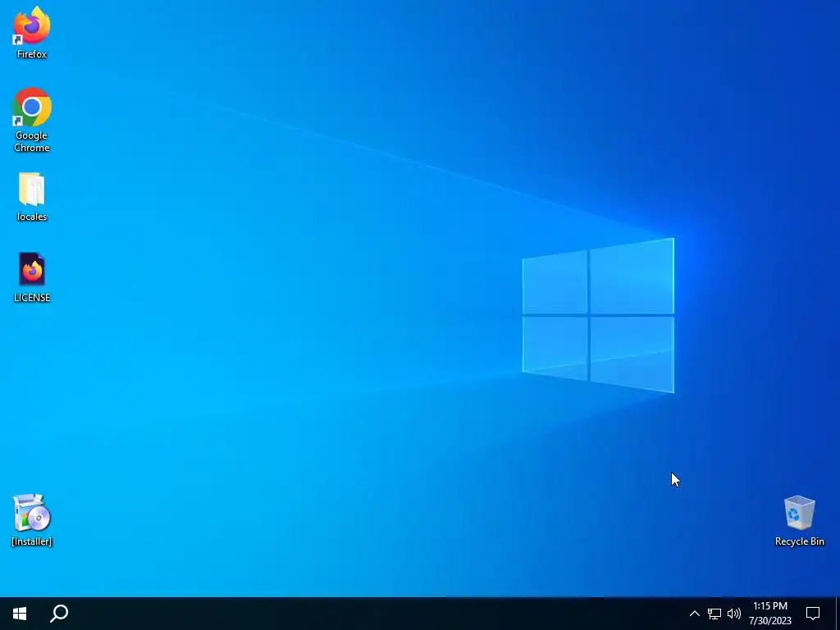Viewport: 840px width, 630px height.
Task: Click the Show desktop strip
Action: tap(838, 614)
